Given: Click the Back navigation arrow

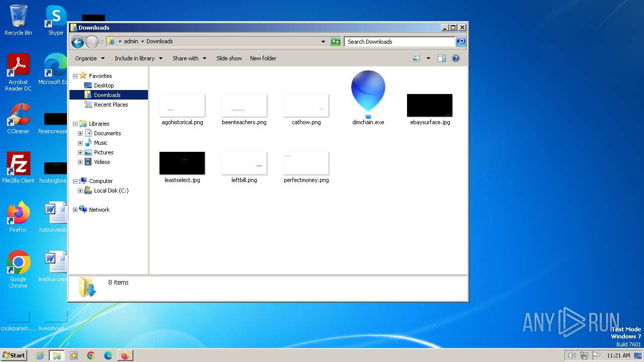Looking at the screenshot, I should tap(77, 42).
